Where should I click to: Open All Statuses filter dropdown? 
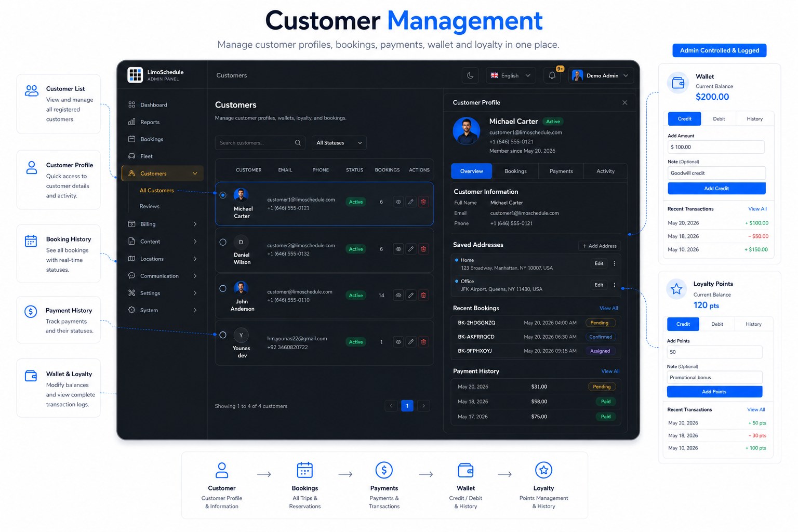point(339,143)
